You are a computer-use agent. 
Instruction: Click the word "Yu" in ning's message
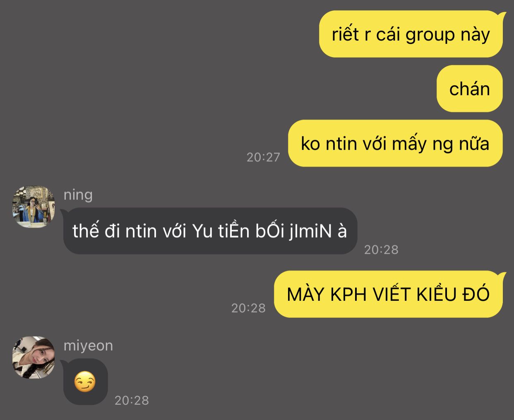pos(203,231)
